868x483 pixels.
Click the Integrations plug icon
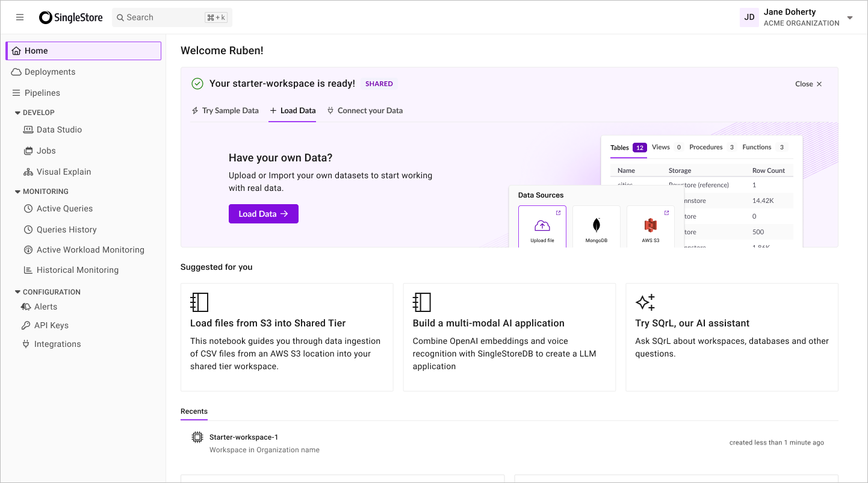click(x=26, y=344)
